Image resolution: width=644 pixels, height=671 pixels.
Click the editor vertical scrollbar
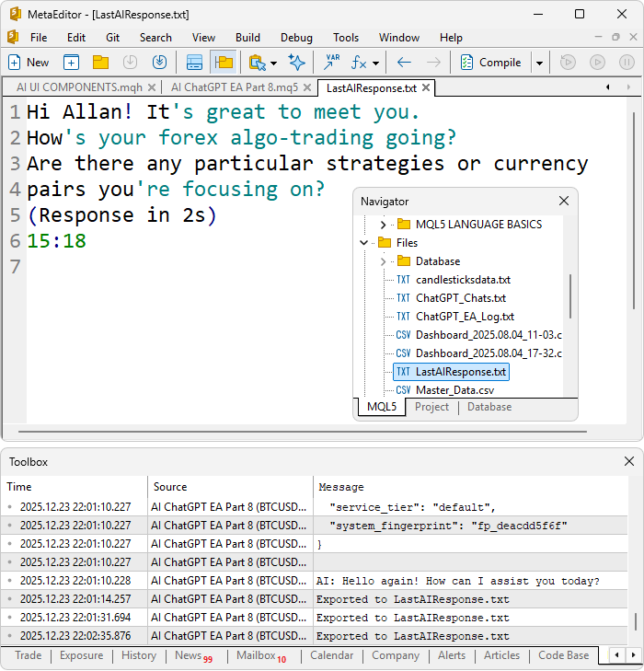634,211
